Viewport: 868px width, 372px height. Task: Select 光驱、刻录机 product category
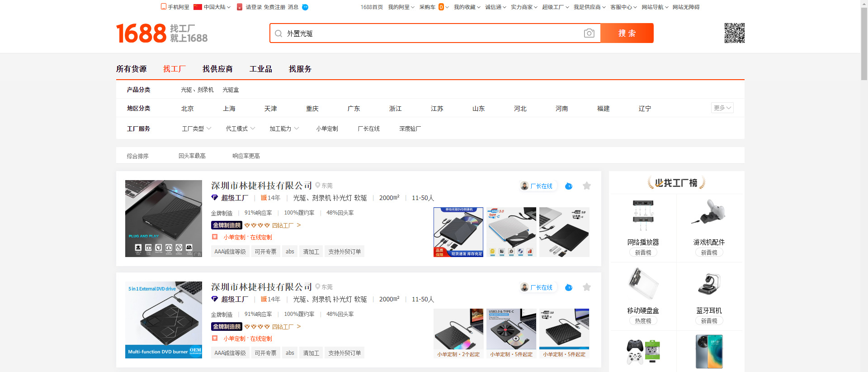point(197,90)
